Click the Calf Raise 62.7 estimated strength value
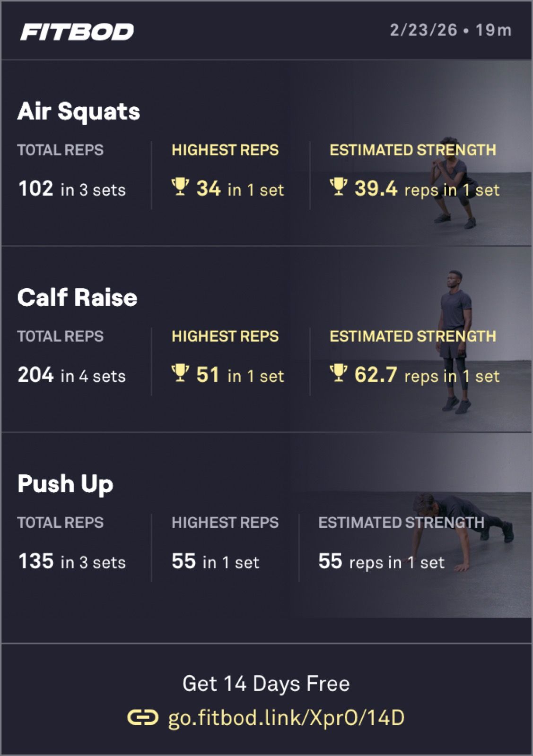533x756 pixels. tap(376, 375)
